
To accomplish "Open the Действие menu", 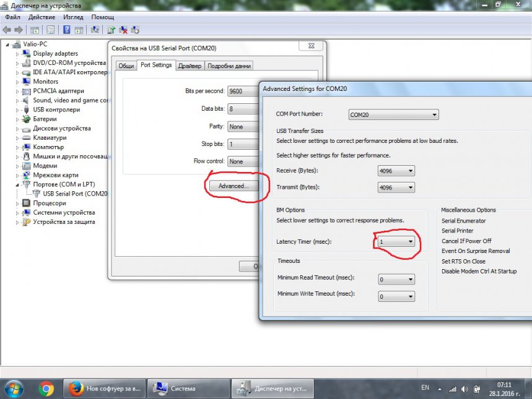I will 43,17.
